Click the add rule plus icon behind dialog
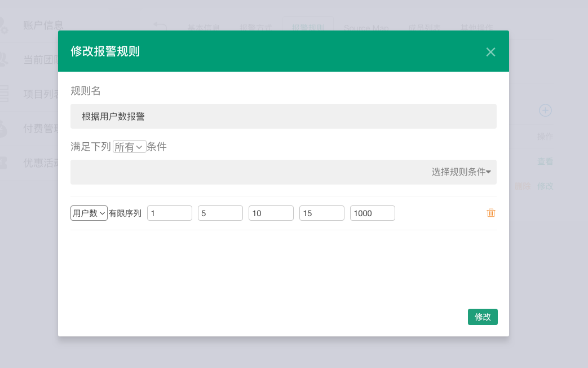Image resolution: width=588 pixels, height=368 pixels. (x=545, y=111)
